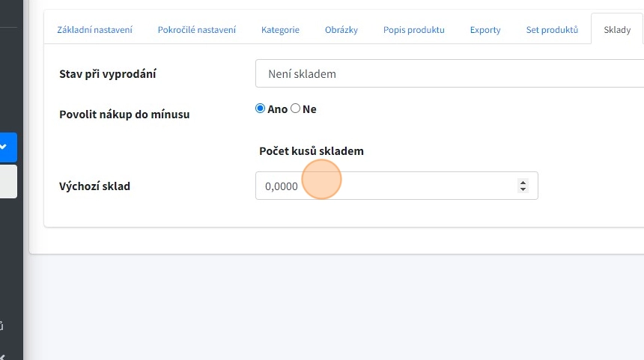Switch to the Obrázky tab
This screenshot has width=644, height=360.
click(x=341, y=30)
